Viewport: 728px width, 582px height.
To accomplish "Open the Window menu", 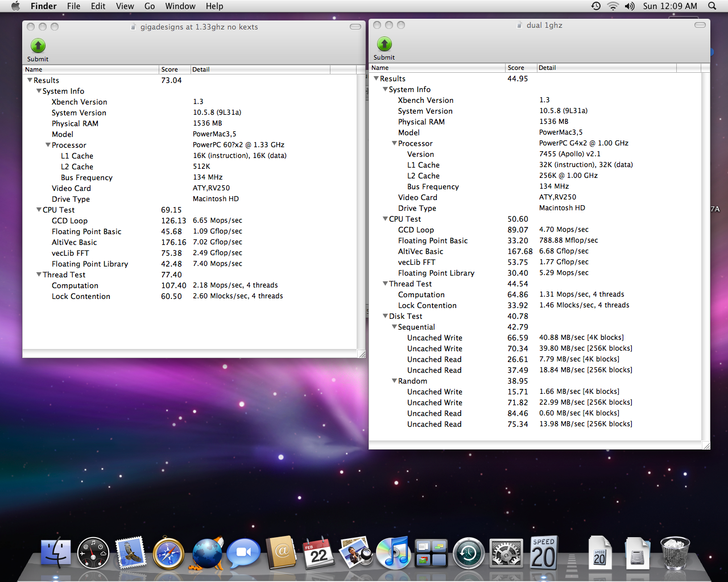I will tap(180, 6).
